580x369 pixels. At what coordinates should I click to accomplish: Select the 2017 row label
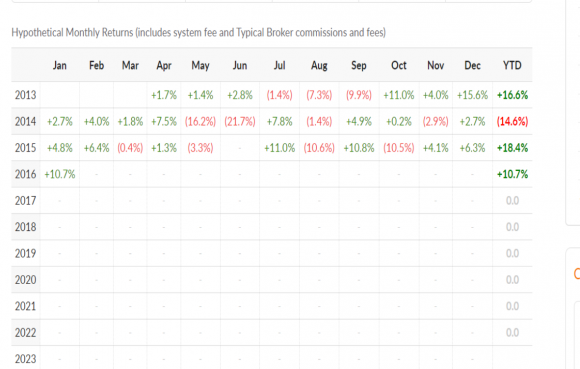pos(26,201)
